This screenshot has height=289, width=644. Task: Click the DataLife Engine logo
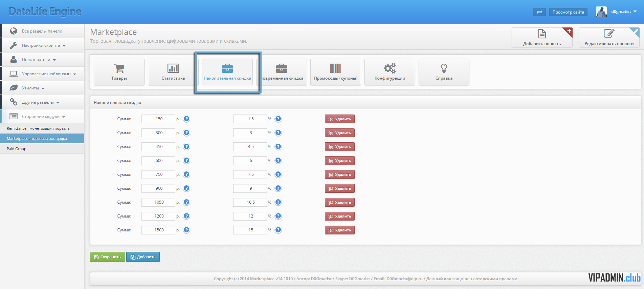(45, 12)
